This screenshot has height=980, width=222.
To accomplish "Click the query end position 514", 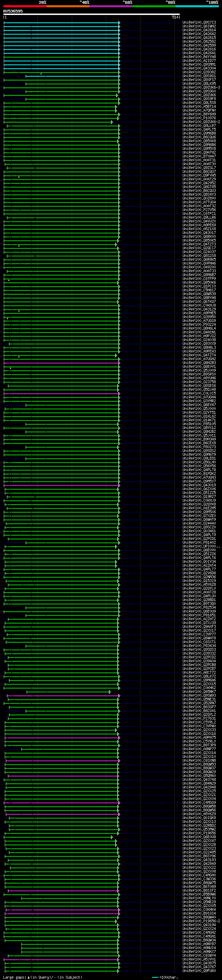I will pos(175,17).
